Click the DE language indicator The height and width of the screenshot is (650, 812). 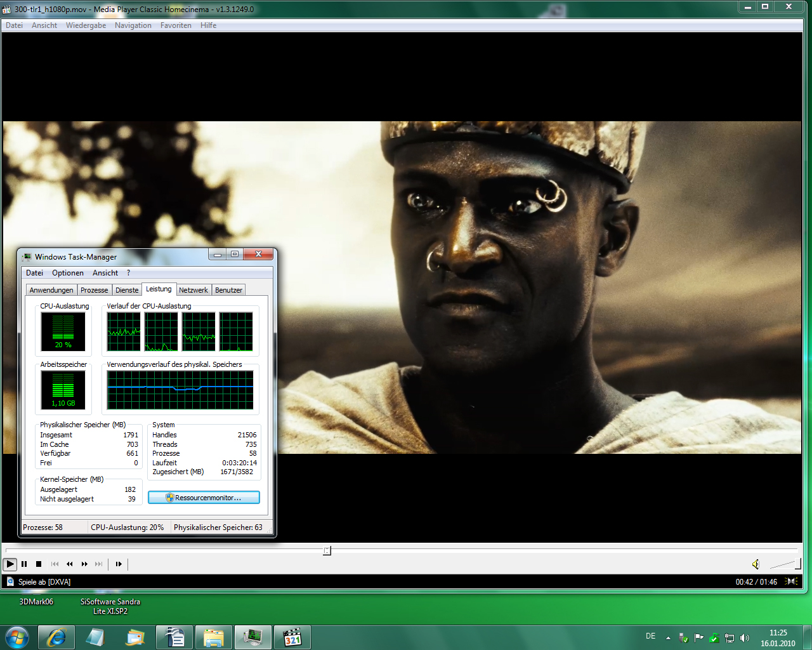pos(651,636)
